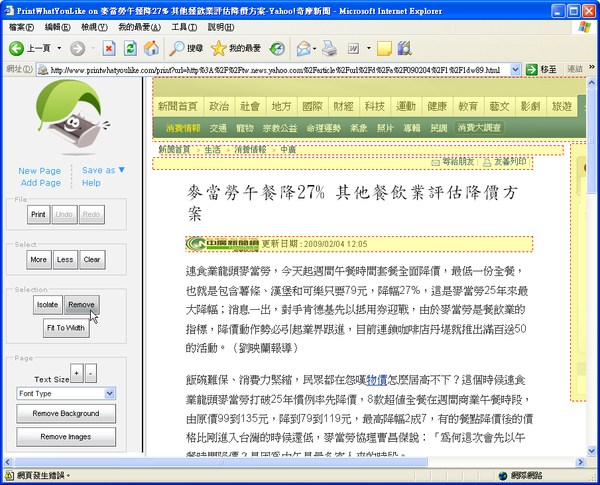600x485 pixels.
Task: Click the Less selection button
Action: 65,260
